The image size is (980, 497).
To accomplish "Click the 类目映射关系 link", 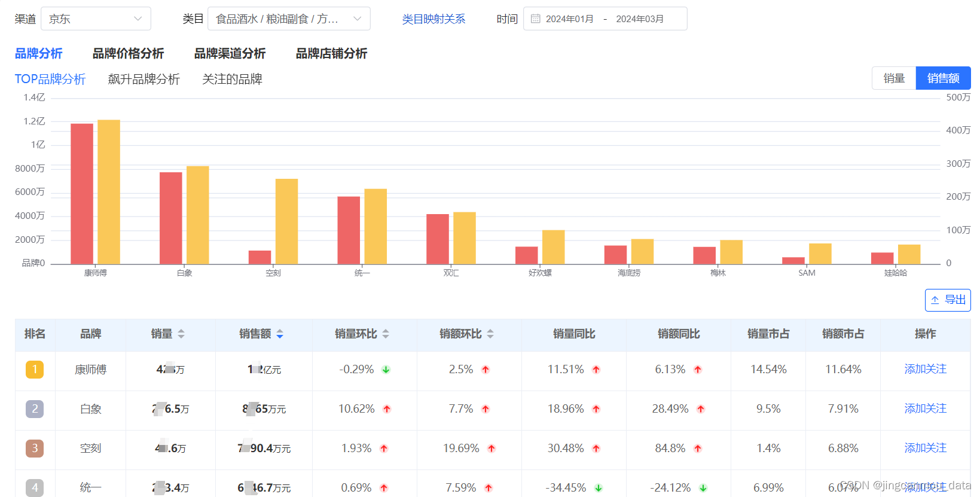I will tap(433, 19).
